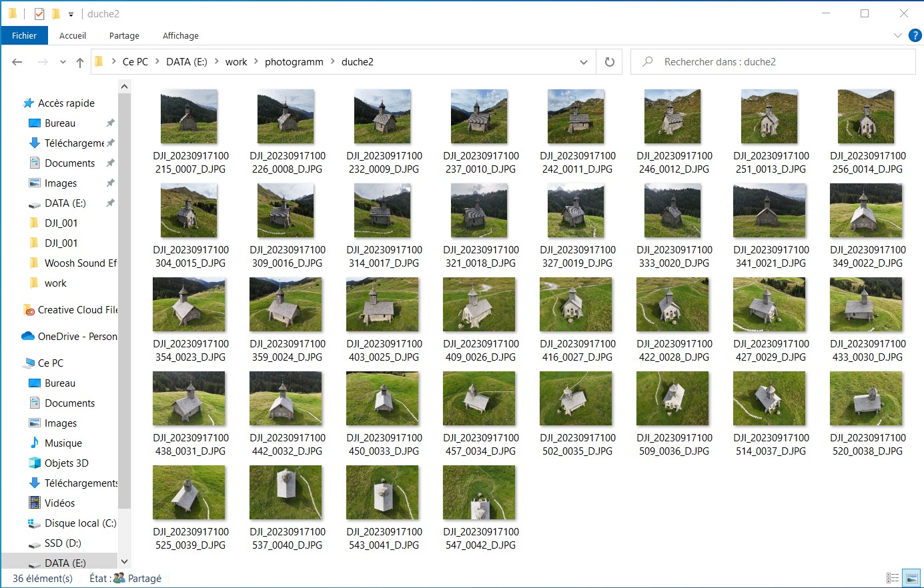Open Musique under Ce PC

tap(63, 443)
